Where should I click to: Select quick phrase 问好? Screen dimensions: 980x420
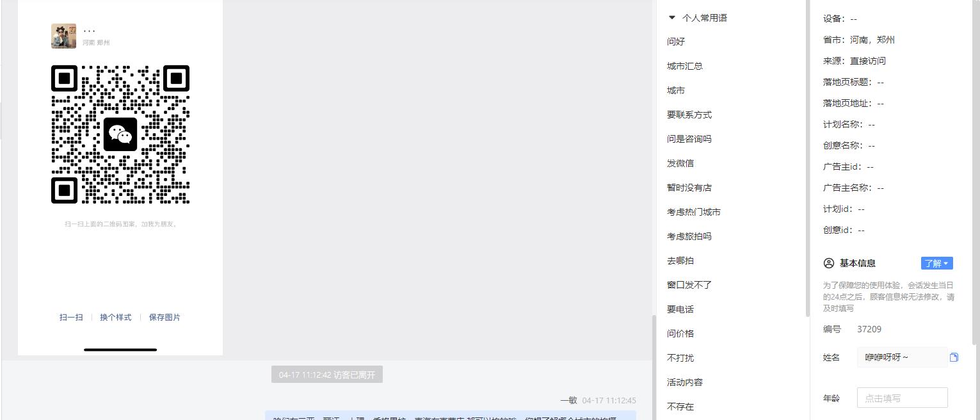676,42
